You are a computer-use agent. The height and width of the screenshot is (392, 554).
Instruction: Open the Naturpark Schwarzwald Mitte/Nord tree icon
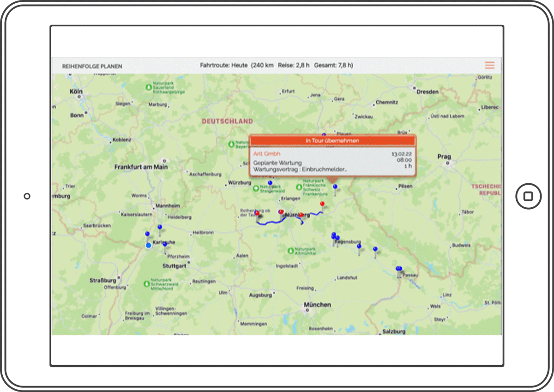146,283
